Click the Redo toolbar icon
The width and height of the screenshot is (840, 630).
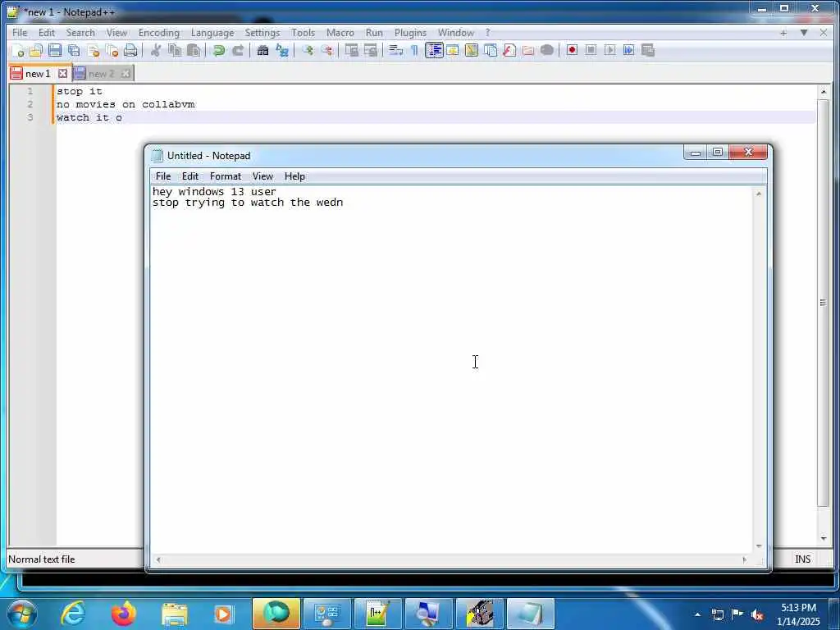(x=238, y=50)
